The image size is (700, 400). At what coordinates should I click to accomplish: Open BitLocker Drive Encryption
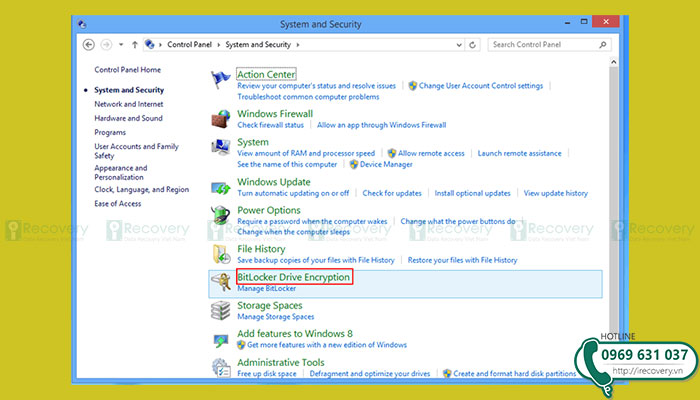294,277
